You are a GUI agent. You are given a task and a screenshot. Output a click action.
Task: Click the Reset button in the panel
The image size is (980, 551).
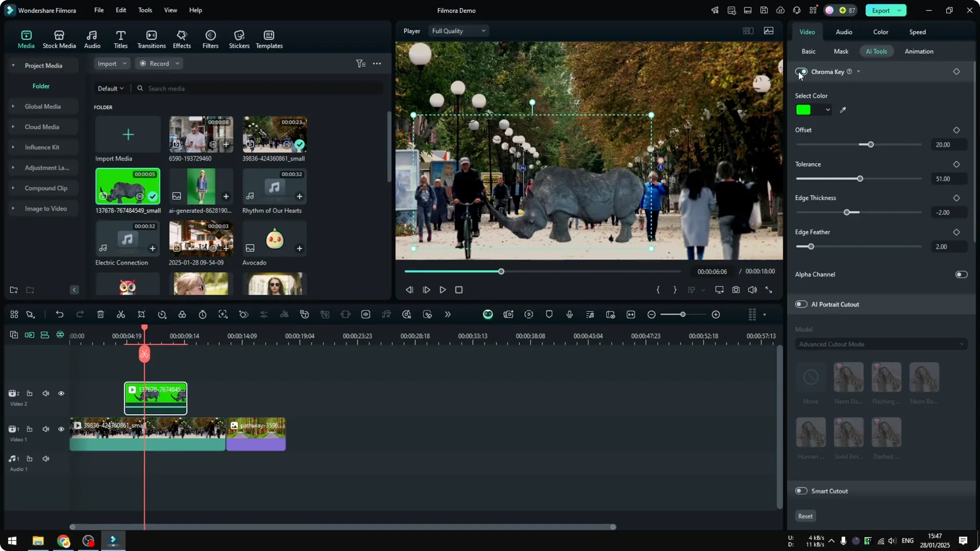[x=805, y=516]
